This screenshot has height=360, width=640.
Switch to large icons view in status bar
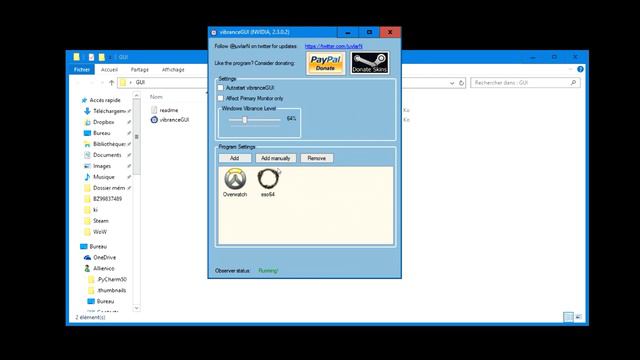click(578, 317)
